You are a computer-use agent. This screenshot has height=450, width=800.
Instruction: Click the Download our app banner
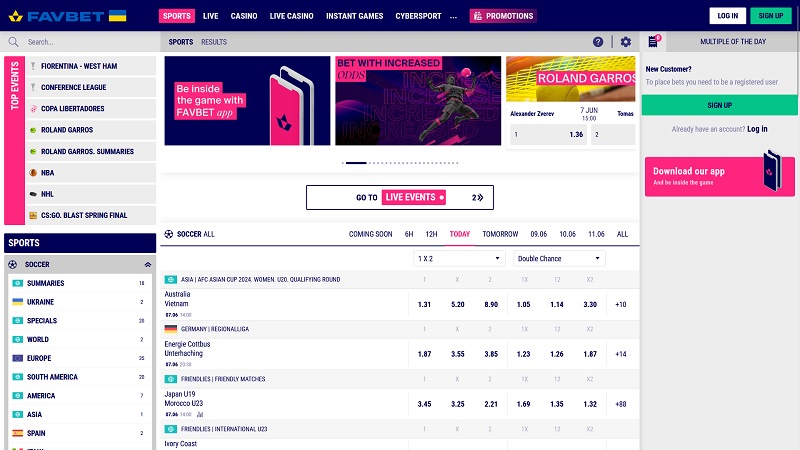719,176
